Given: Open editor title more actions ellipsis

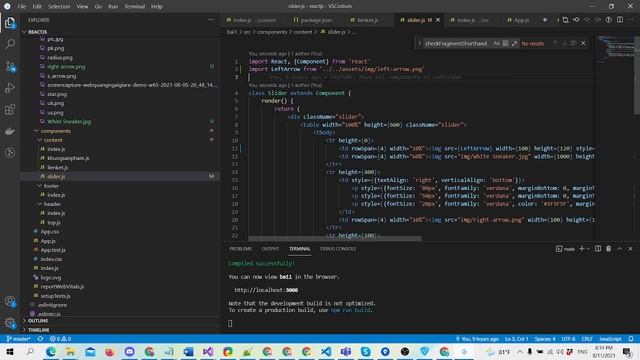Looking at the screenshot, I should click(x=631, y=20).
